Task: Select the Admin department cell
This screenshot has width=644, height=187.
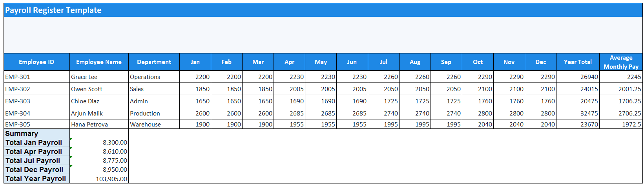Action: coord(154,101)
